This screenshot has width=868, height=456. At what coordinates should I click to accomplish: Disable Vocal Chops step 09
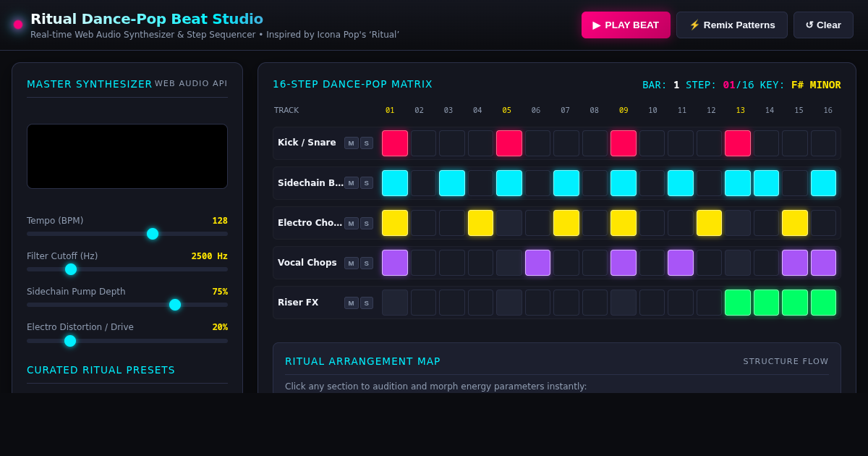(624, 263)
